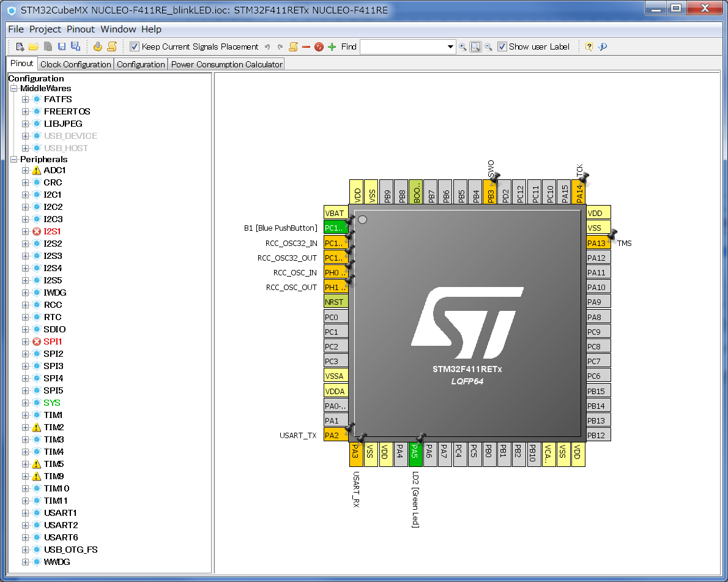Click the undo arrow in the toolbar

tap(267, 47)
